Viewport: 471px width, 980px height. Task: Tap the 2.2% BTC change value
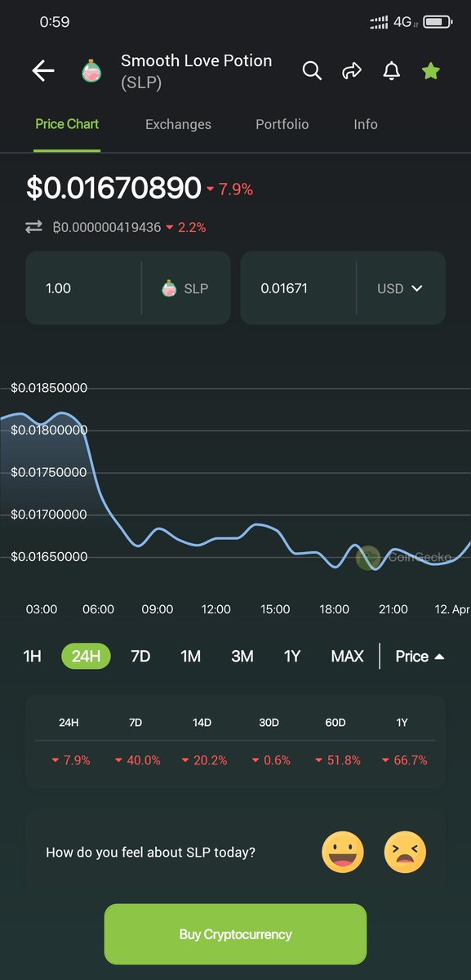coord(185,227)
